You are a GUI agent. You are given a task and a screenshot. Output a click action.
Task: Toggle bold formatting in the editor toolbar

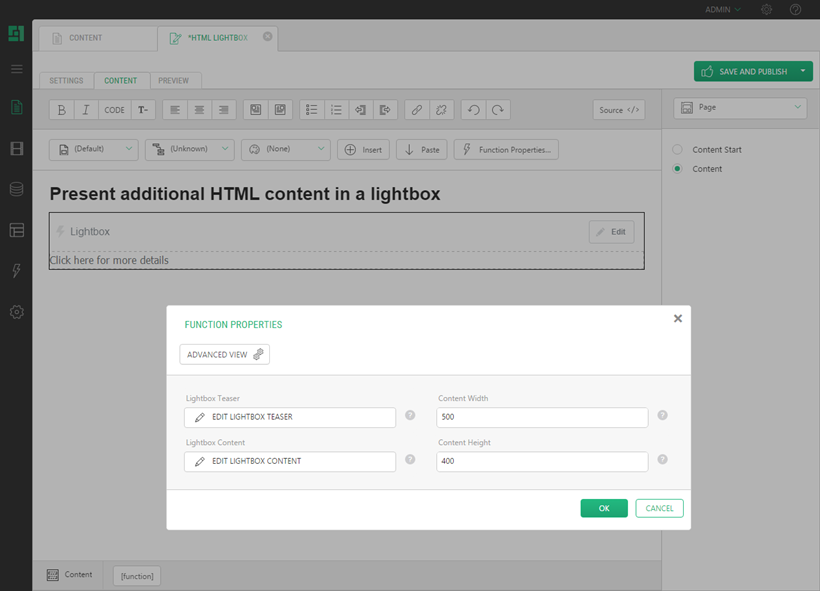point(60,110)
